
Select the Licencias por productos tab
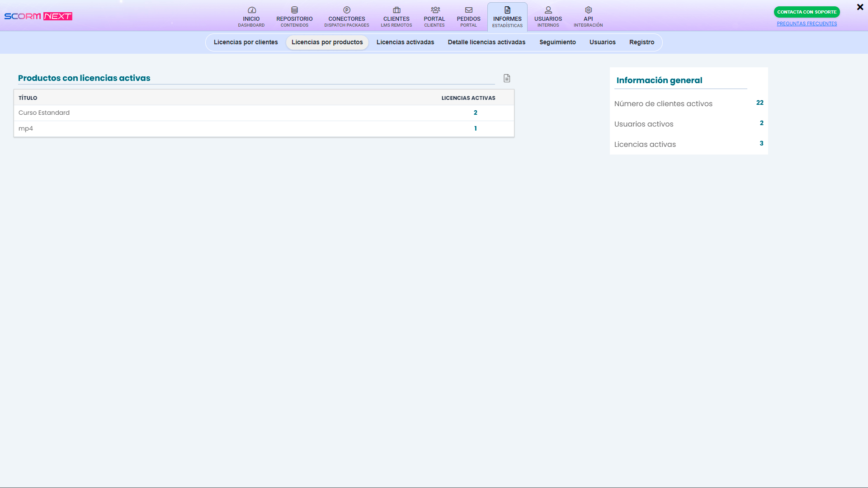327,42
